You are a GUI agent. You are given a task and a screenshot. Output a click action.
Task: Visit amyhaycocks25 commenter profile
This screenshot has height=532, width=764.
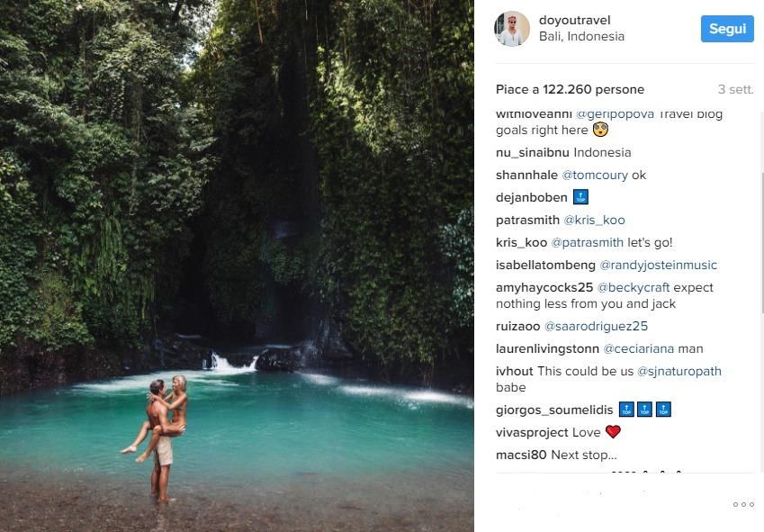click(544, 288)
